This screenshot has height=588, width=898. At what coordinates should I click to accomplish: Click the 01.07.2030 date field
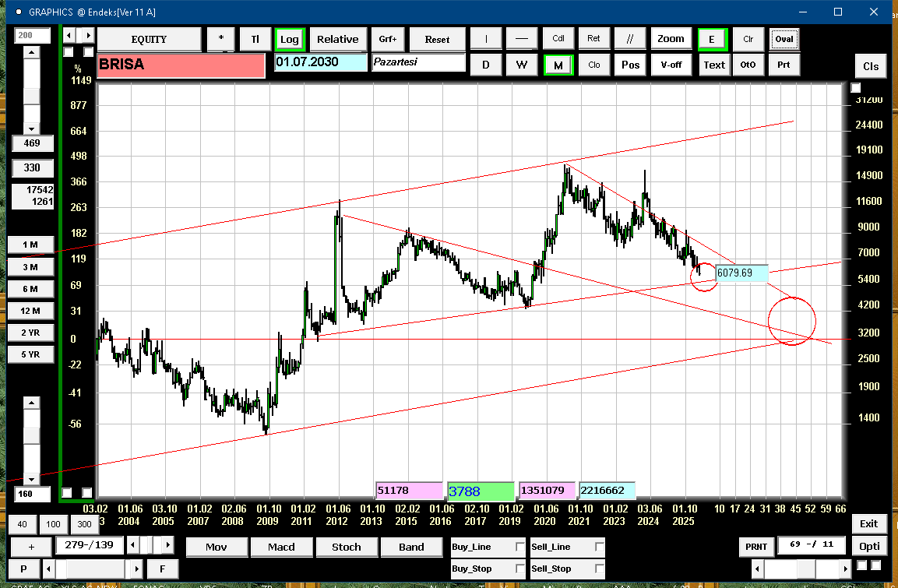coord(320,62)
